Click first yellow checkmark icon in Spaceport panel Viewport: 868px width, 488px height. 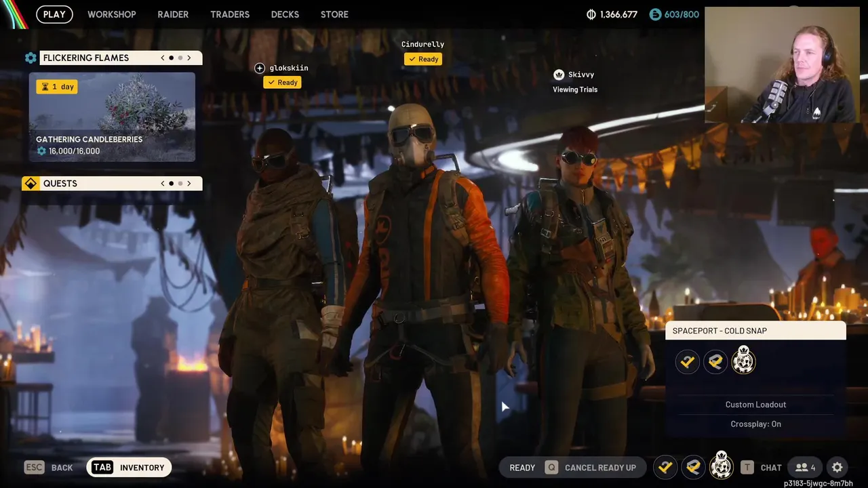point(688,362)
